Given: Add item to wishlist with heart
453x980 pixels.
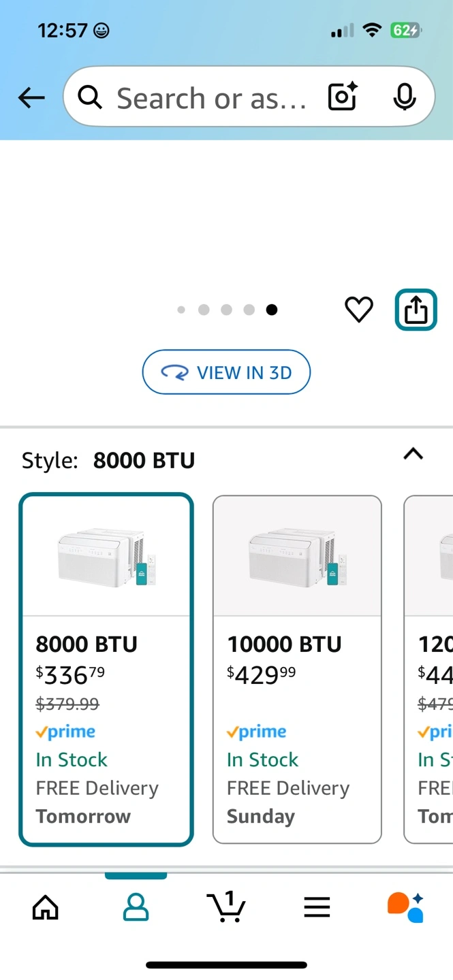Looking at the screenshot, I should coord(358,310).
